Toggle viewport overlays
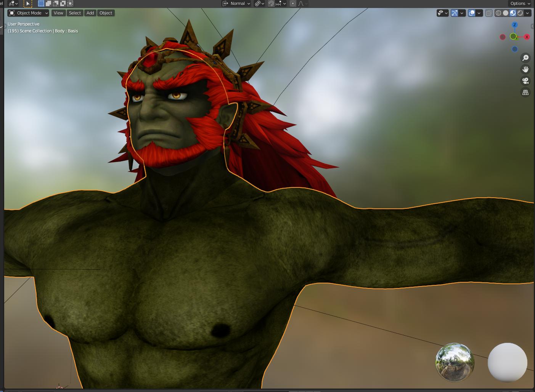The height and width of the screenshot is (392, 535). (x=472, y=13)
